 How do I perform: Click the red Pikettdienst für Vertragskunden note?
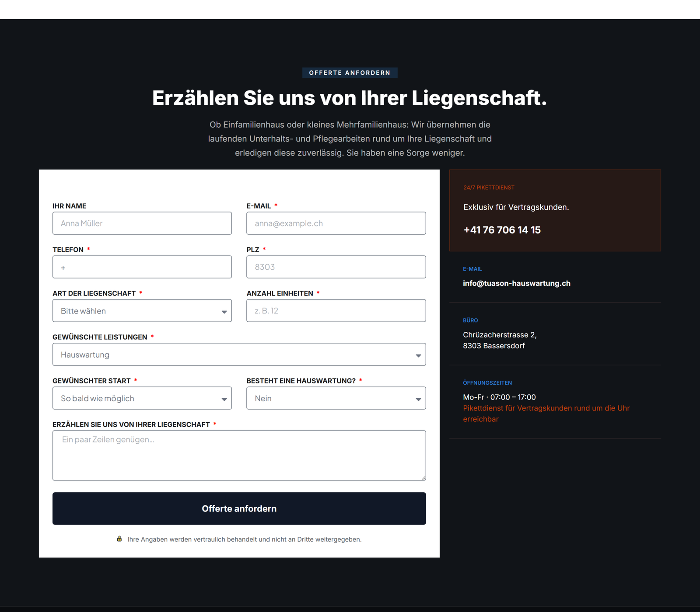tap(546, 414)
